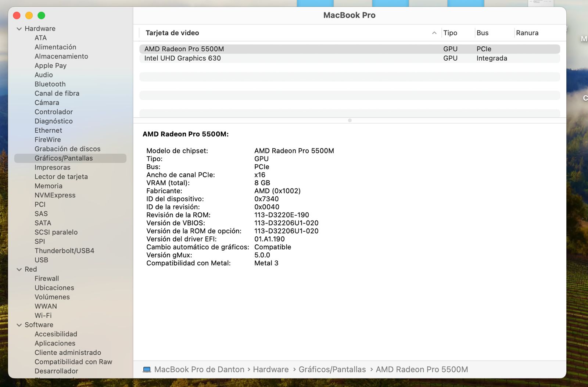
Task: Collapse the Software section chevron
Action: (19, 325)
